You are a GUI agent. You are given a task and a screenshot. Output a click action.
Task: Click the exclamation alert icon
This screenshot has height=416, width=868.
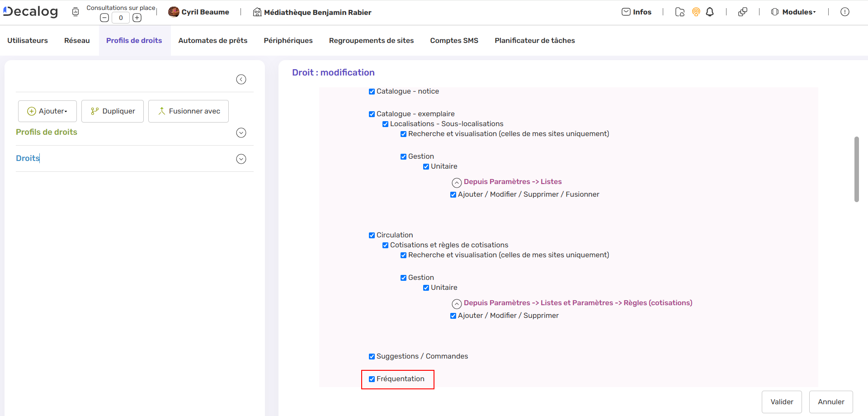point(844,12)
